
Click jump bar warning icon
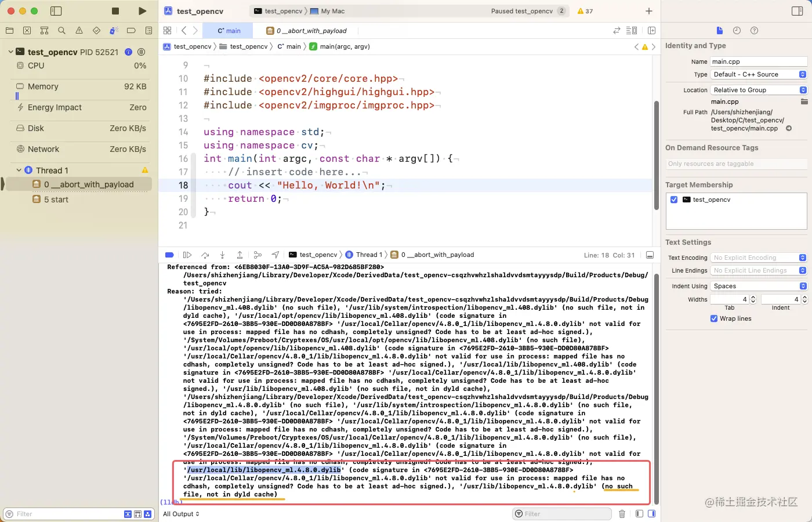click(644, 47)
